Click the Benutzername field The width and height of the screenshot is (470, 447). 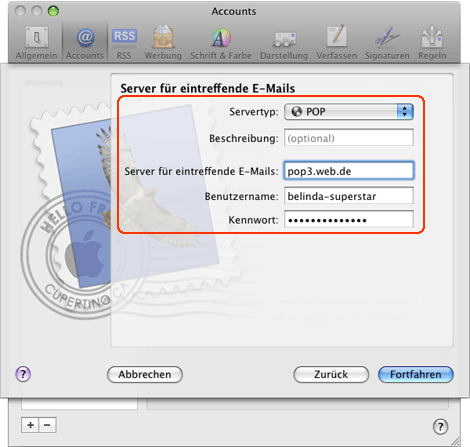pos(349,196)
